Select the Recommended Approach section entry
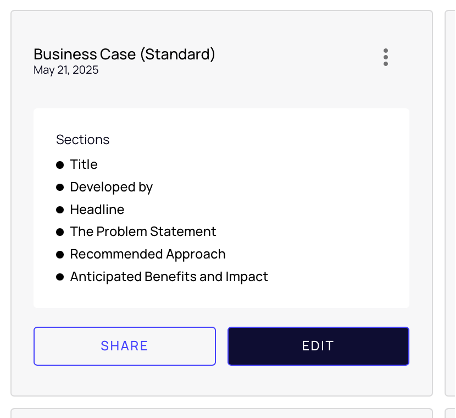This screenshot has width=456, height=418. pos(148,254)
